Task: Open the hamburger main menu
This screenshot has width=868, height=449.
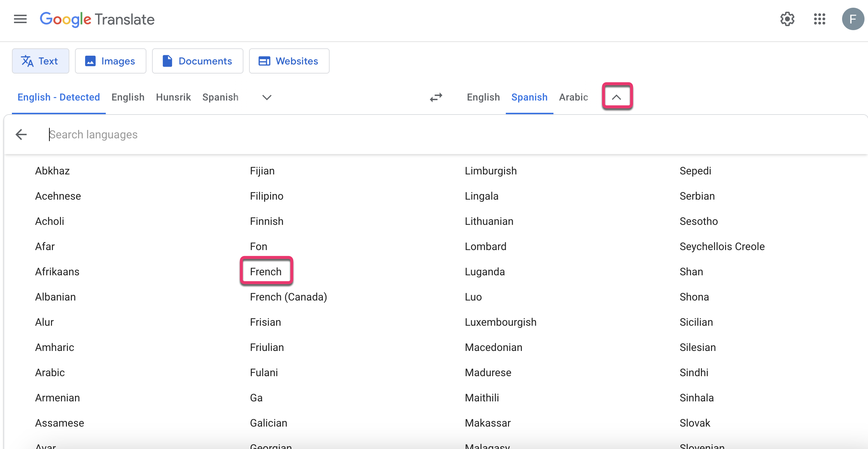Action: pos(20,19)
